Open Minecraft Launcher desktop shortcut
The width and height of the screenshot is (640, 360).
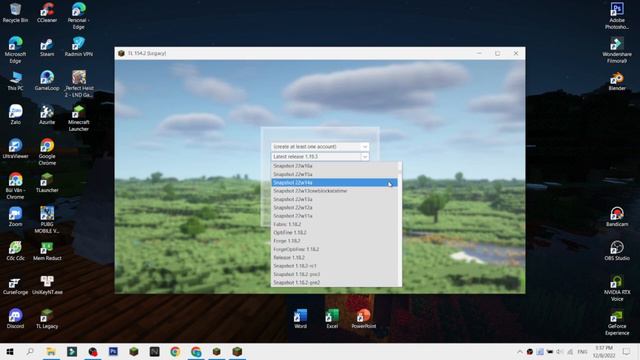point(78,118)
